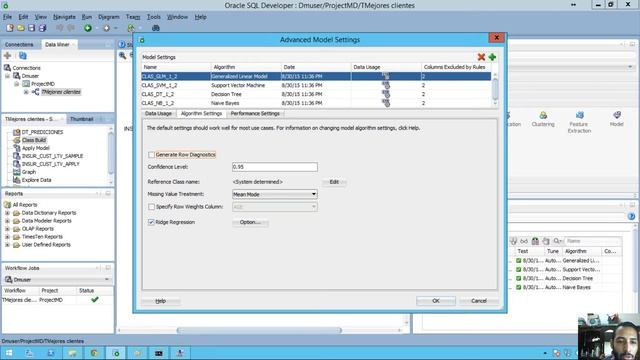
Task: Click the Open folder toolbar icon
Action: [20, 28]
